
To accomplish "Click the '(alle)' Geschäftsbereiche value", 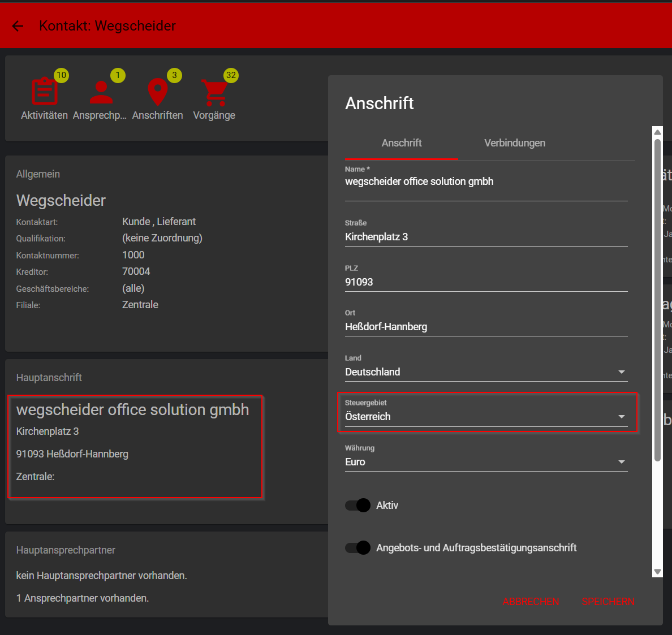I will [x=133, y=288].
